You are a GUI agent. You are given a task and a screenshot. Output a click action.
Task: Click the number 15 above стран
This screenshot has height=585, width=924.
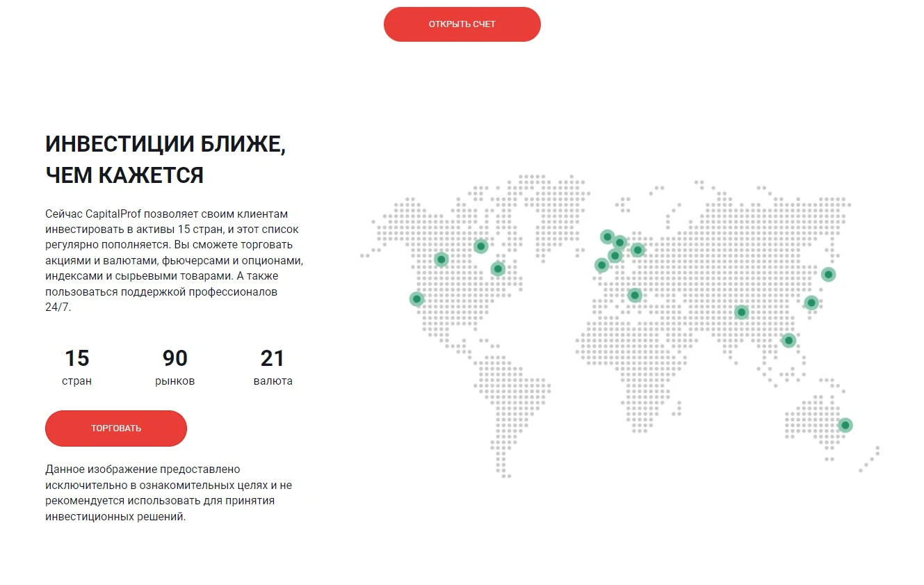point(77,358)
